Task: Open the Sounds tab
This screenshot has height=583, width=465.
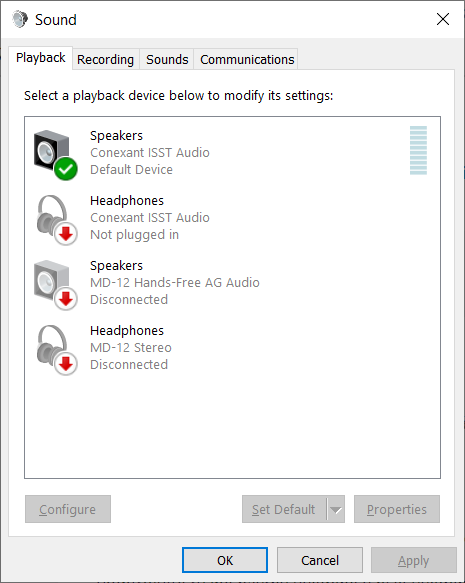Action: (x=167, y=59)
